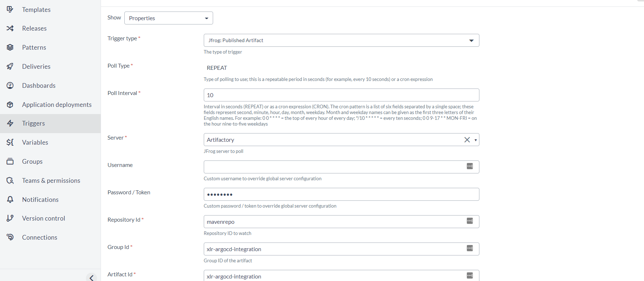The height and width of the screenshot is (281, 644).
Task: Open Triggers in the sidebar
Action: click(x=33, y=123)
